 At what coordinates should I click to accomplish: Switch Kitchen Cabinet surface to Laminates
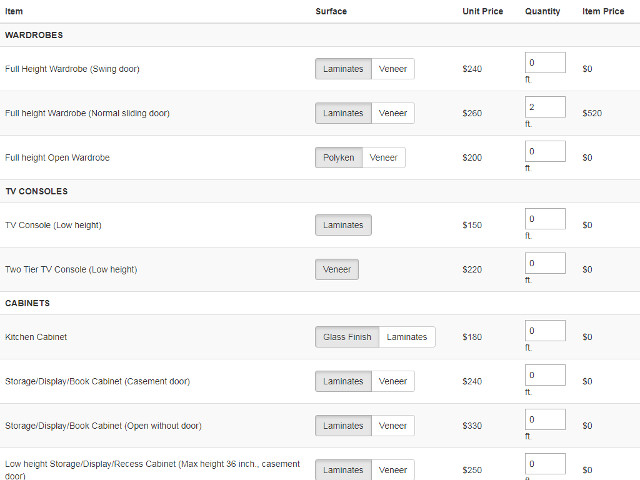point(407,337)
